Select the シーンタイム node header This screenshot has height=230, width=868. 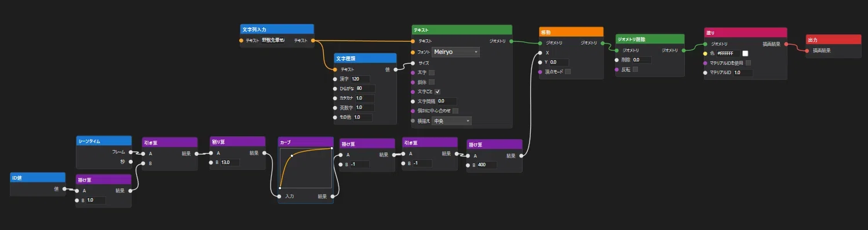pyautogui.click(x=104, y=141)
